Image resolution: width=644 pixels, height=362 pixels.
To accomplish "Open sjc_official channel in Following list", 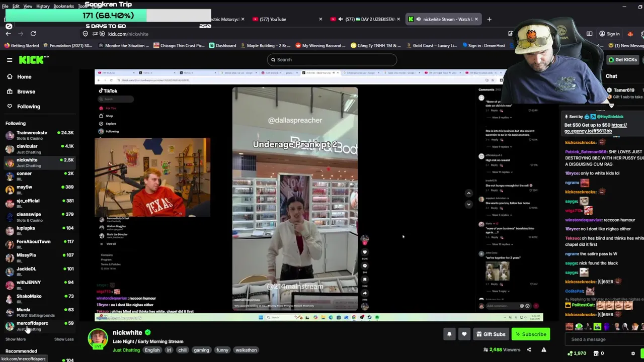I will click(39, 203).
